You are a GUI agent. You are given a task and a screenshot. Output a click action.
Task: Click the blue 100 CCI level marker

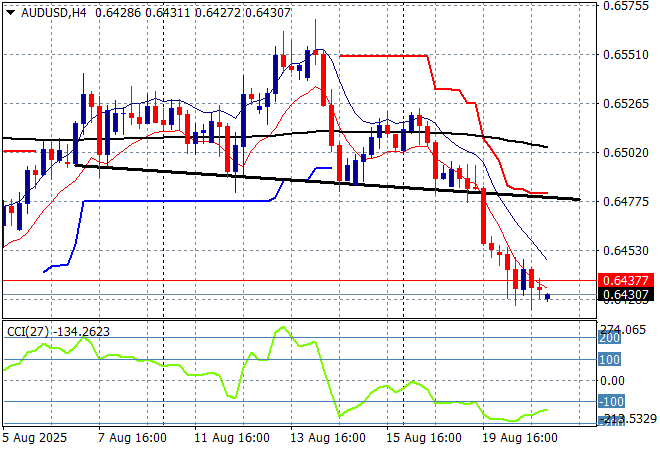point(610,359)
